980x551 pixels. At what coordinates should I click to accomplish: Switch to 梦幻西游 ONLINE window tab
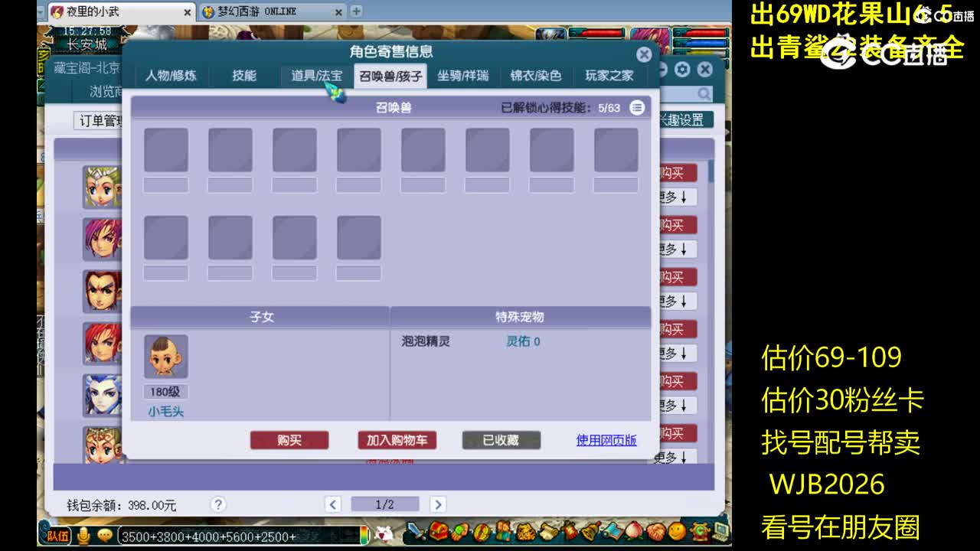click(272, 11)
